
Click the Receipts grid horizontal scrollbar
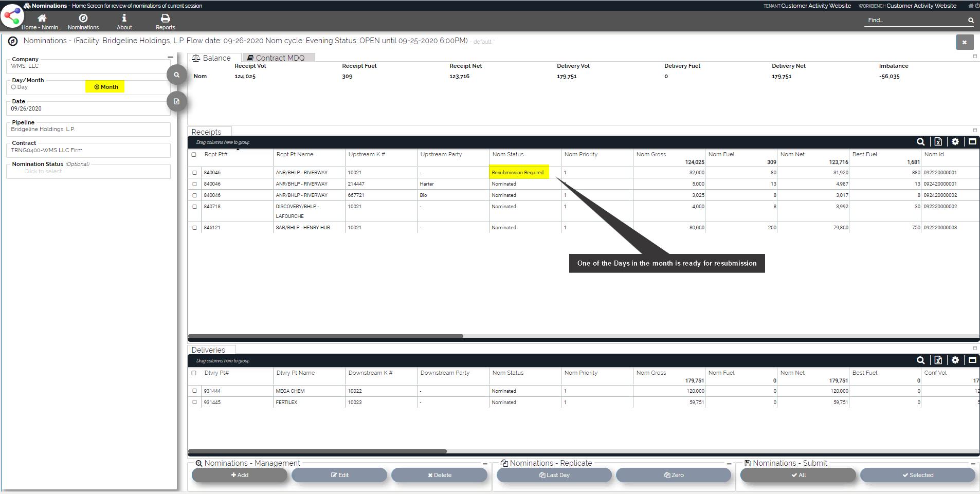(325, 336)
